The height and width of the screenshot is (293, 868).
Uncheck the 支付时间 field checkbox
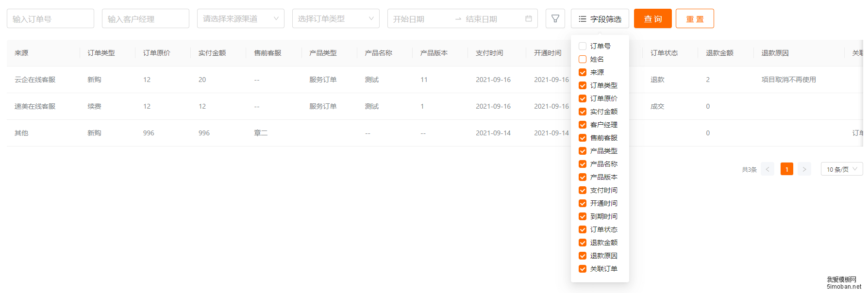pyautogui.click(x=583, y=190)
